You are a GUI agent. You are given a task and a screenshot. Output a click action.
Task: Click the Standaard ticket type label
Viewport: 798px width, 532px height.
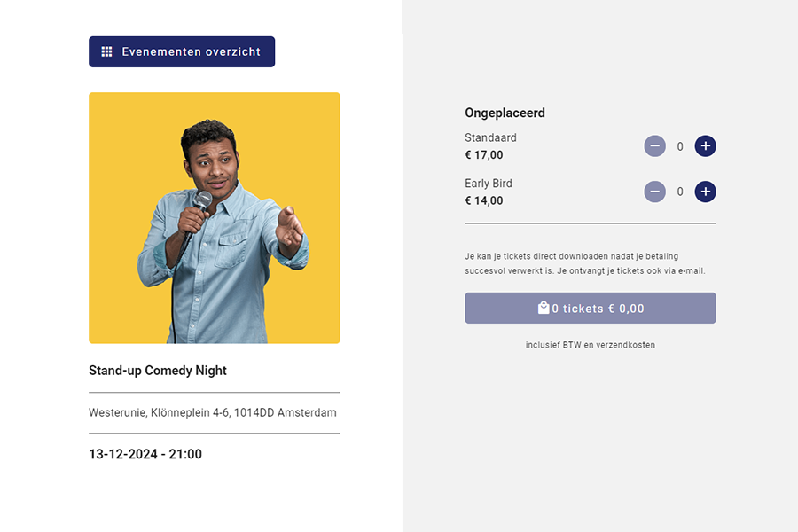pyautogui.click(x=490, y=138)
